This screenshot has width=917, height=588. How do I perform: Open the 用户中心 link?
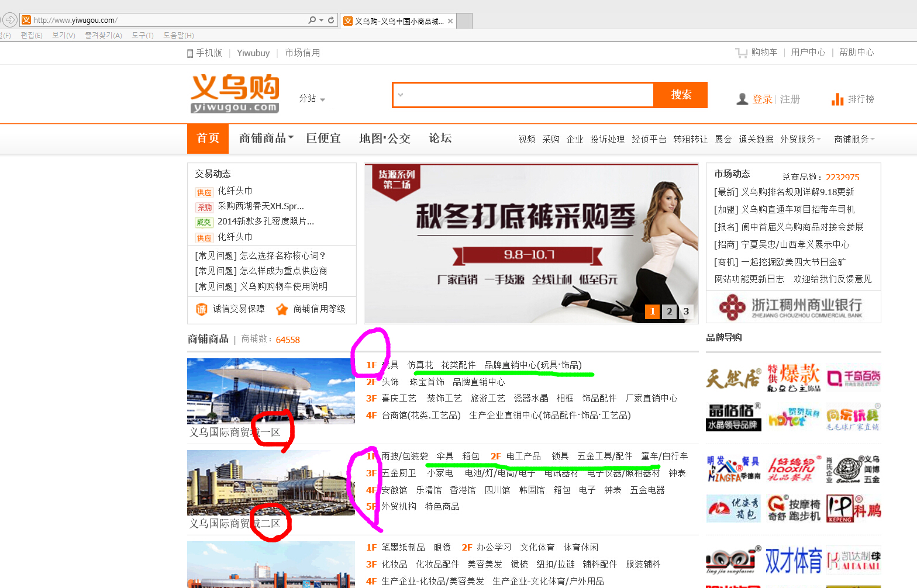click(x=808, y=52)
